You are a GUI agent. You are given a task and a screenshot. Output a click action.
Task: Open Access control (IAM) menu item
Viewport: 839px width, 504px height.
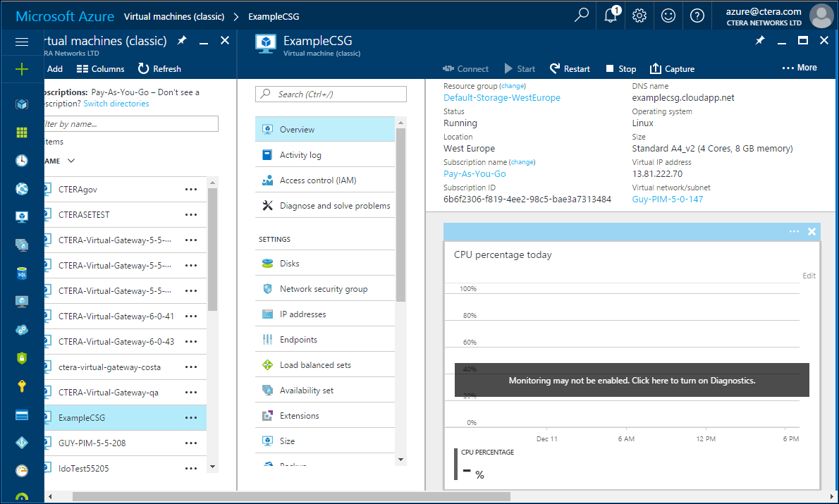tap(325, 180)
